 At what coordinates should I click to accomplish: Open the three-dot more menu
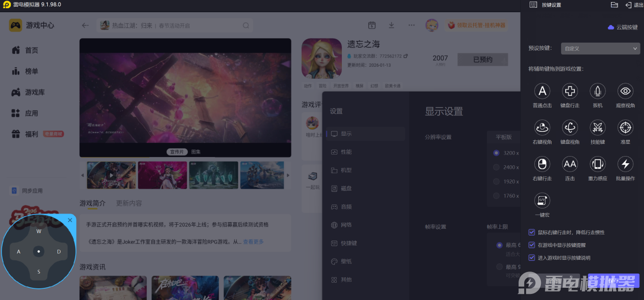pos(411,25)
